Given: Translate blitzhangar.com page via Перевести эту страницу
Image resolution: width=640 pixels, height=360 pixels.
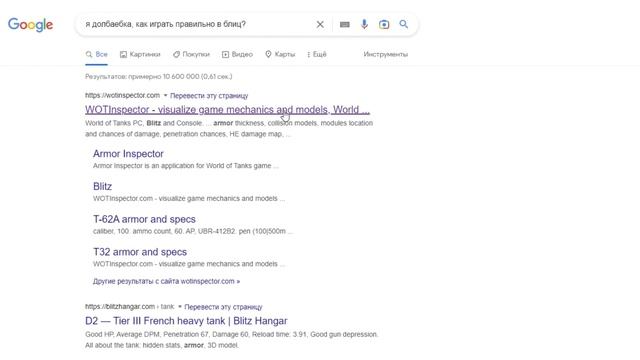Looking at the screenshot, I should tap(223, 307).
